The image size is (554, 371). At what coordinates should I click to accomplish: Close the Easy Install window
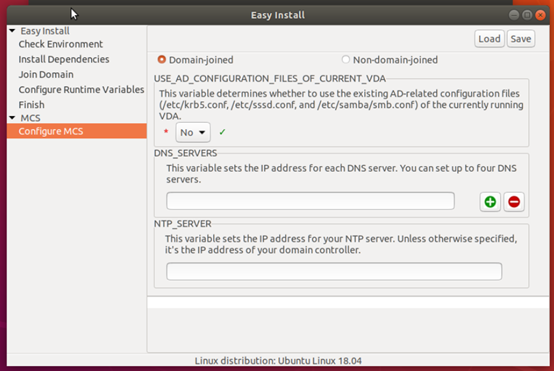[540, 15]
